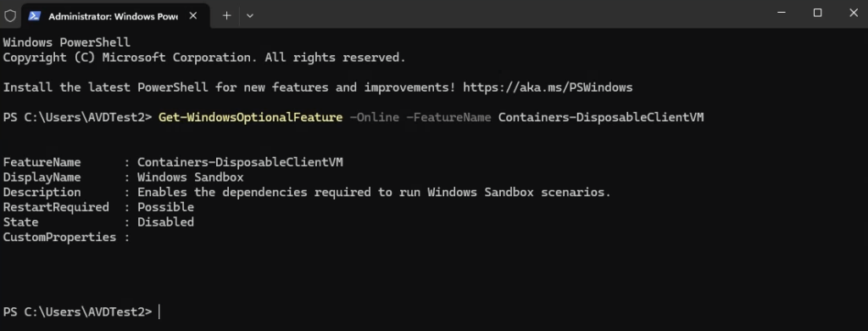This screenshot has height=331, width=868.
Task: Close the Windows PowerShell tab
Action: pyautogui.click(x=192, y=15)
